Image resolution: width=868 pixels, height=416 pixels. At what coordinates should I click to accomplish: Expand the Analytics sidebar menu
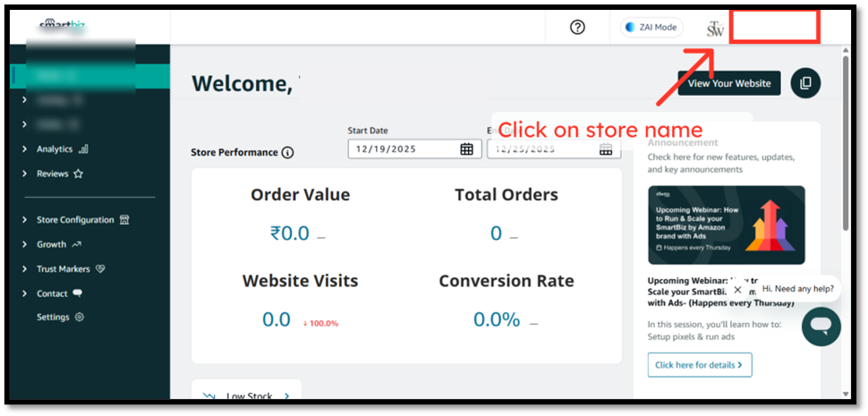pyautogui.click(x=55, y=149)
